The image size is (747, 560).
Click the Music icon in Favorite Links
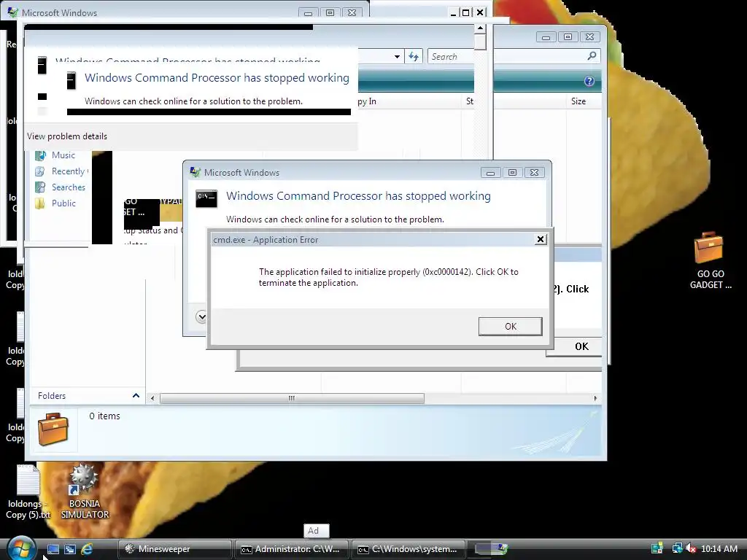[41, 155]
